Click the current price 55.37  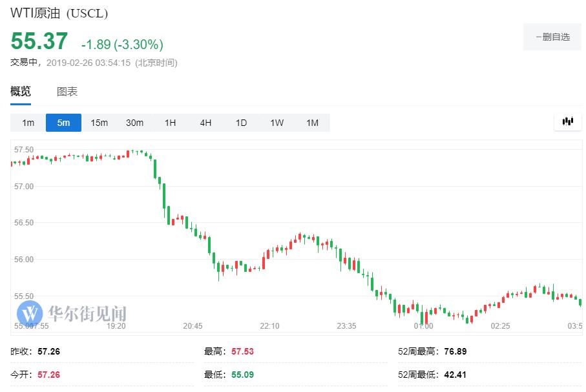pyautogui.click(x=39, y=42)
